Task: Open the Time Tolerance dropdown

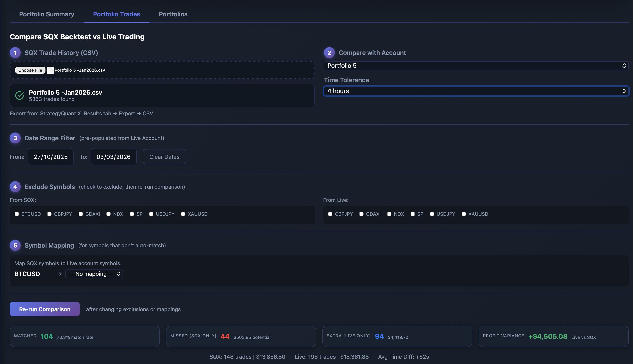Action: 476,91
